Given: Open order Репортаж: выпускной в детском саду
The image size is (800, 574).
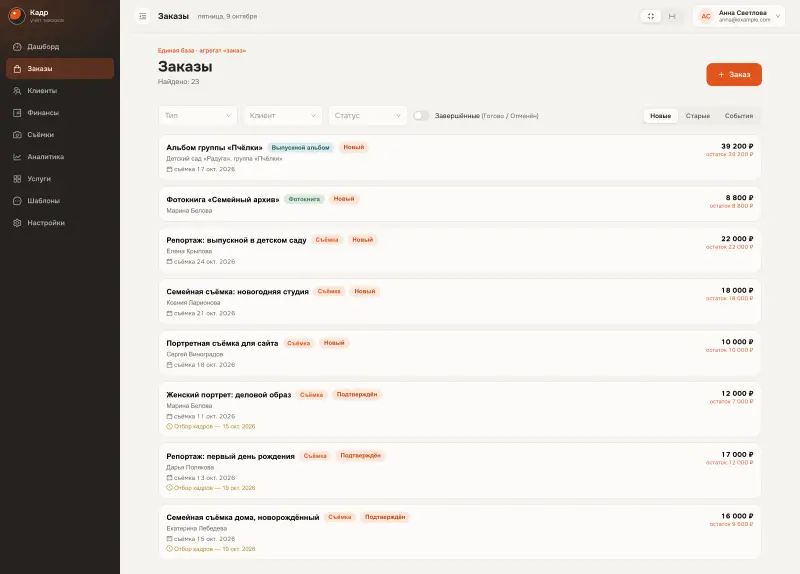Looking at the screenshot, I should (460, 250).
